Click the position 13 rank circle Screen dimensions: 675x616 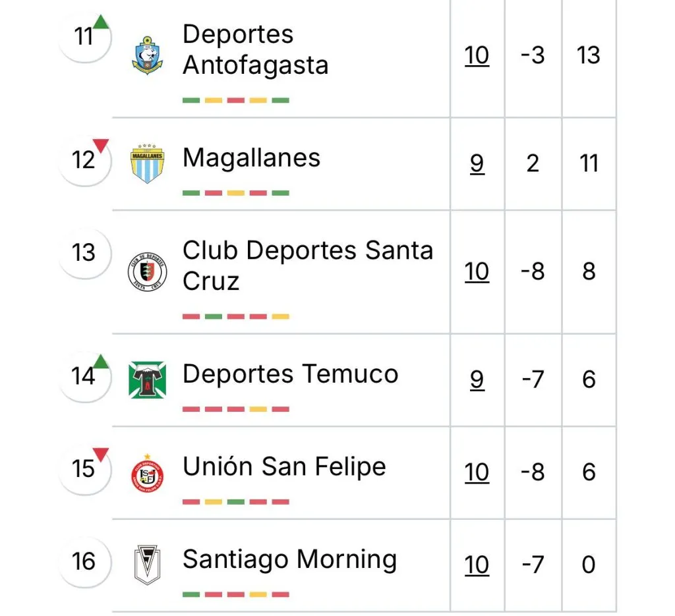coord(84,252)
